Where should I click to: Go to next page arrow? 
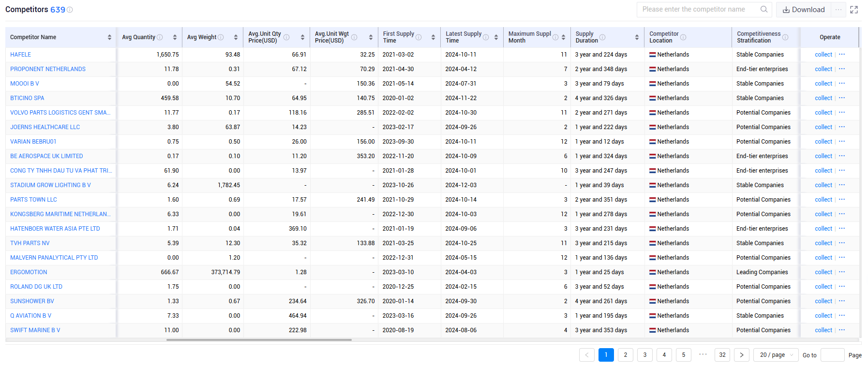742,355
